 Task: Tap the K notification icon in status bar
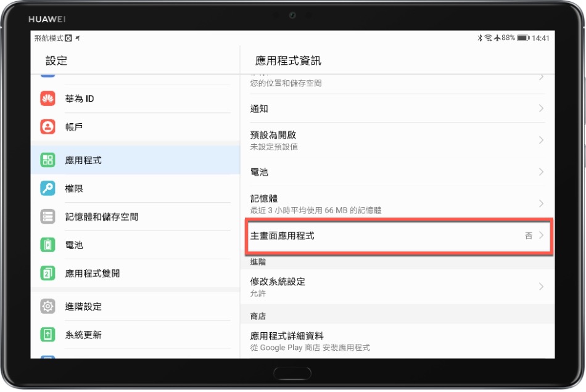[68, 38]
